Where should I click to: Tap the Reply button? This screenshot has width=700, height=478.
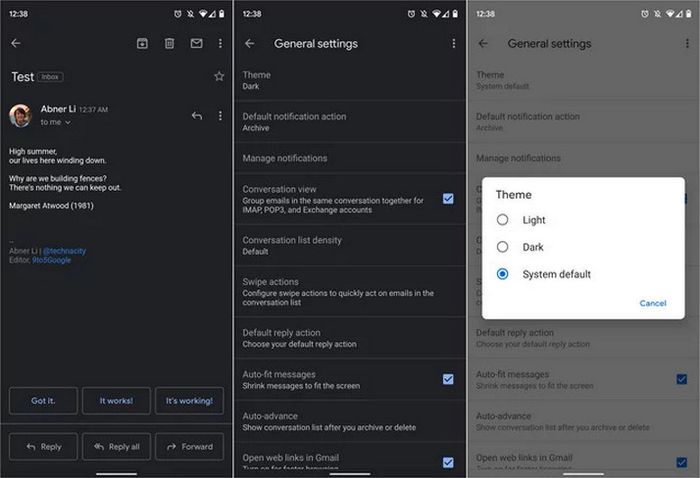[x=43, y=446]
